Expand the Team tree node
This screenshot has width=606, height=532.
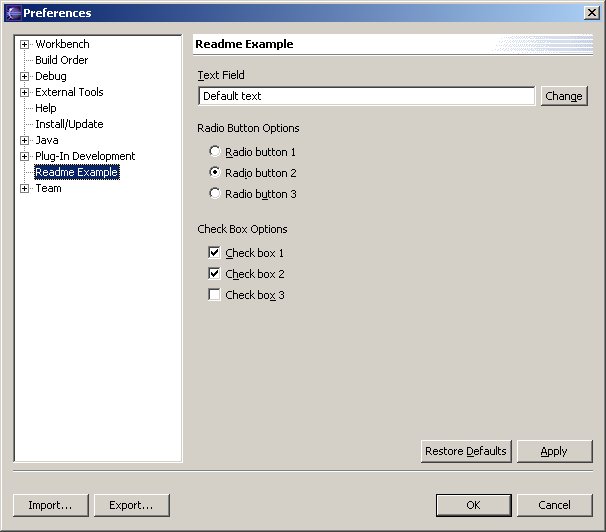[24, 188]
